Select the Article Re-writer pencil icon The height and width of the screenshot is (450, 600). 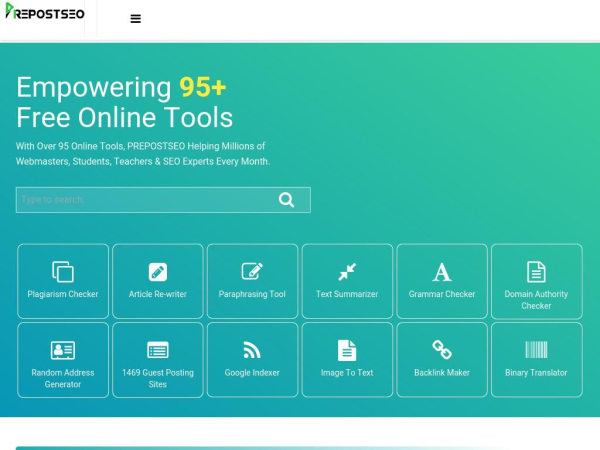point(158,271)
